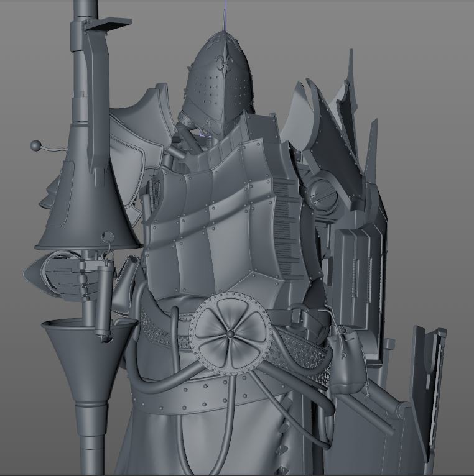474x476 pixels.
Task: Click the small pouch hanging at the hip
Action: pyautogui.click(x=345, y=367)
